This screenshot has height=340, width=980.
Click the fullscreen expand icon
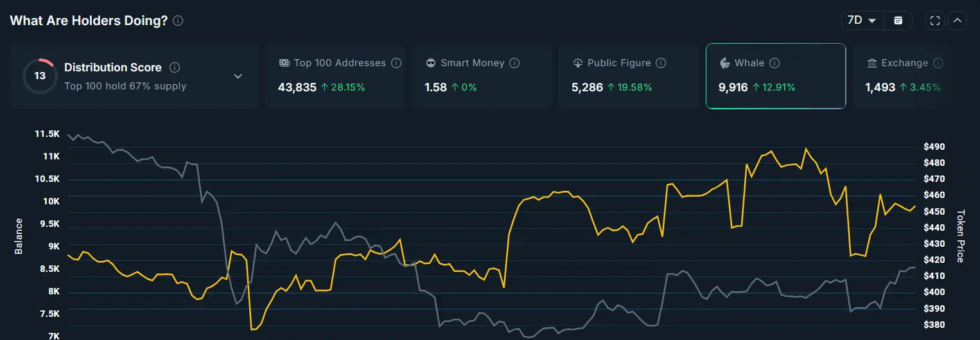pos(935,21)
